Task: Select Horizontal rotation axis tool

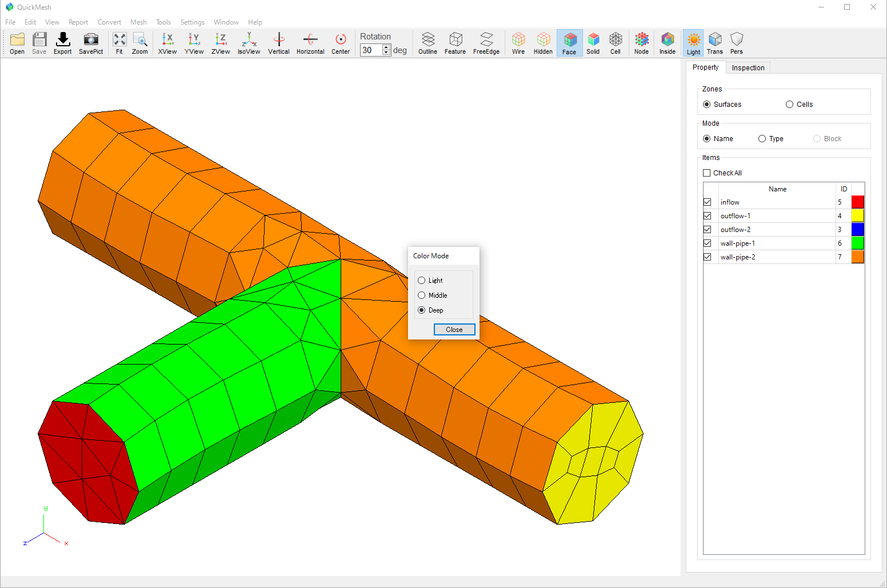Action: (x=310, y=43)
